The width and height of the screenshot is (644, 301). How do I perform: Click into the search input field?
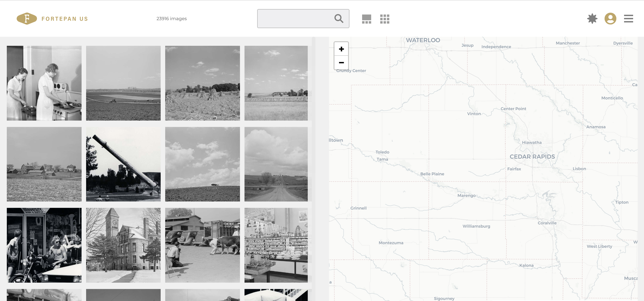[295, 19]
